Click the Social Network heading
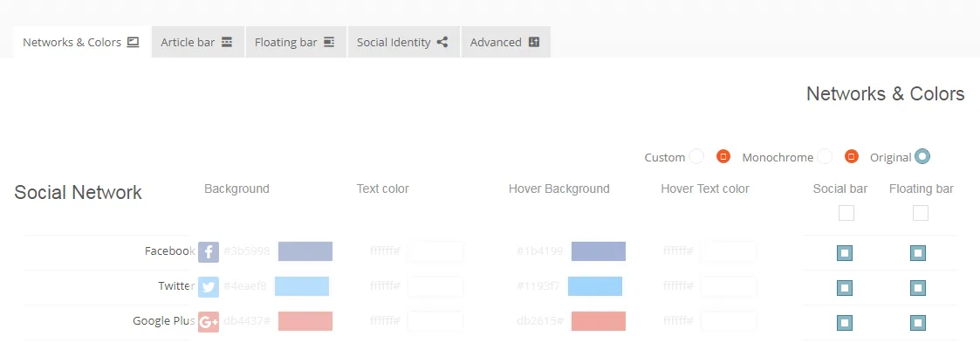Screen dimensions: 980x343 79,192
